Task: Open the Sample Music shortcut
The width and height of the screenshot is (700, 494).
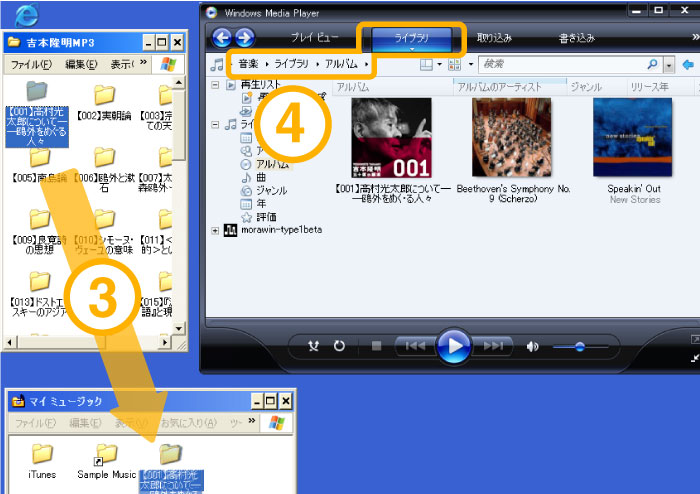Action: 106,455
